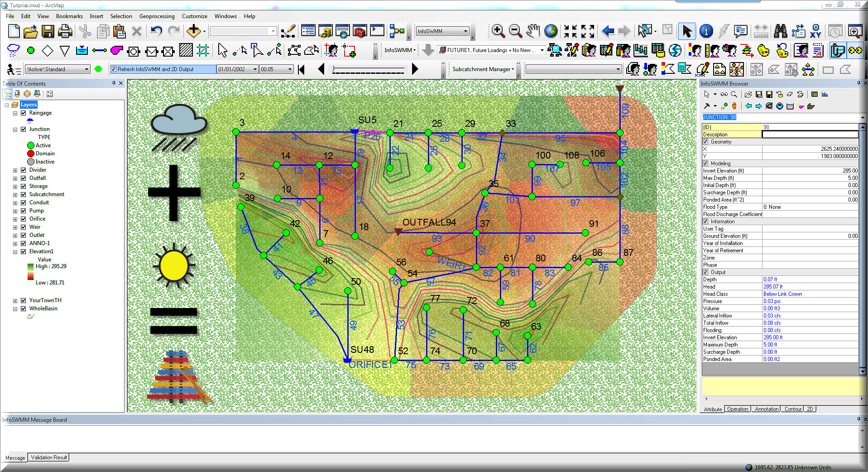This screenshot has height=472, width=868.
Task: Click the output time slider track
Action: point(368,70)
